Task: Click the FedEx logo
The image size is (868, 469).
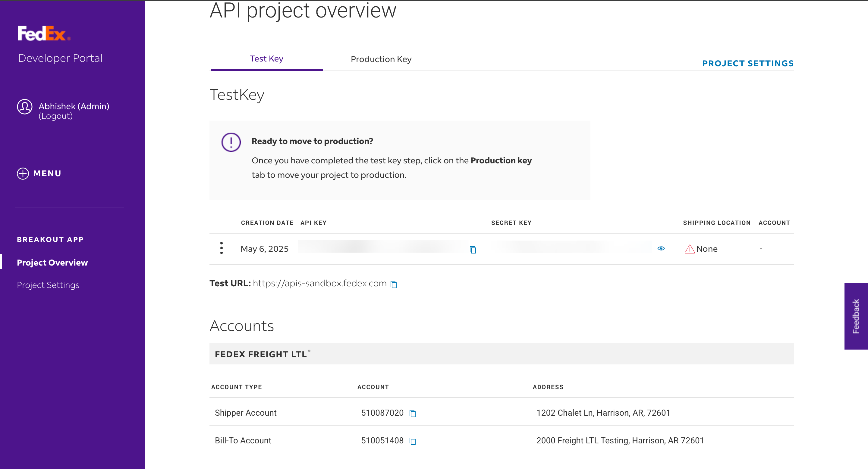Action: 44,34
